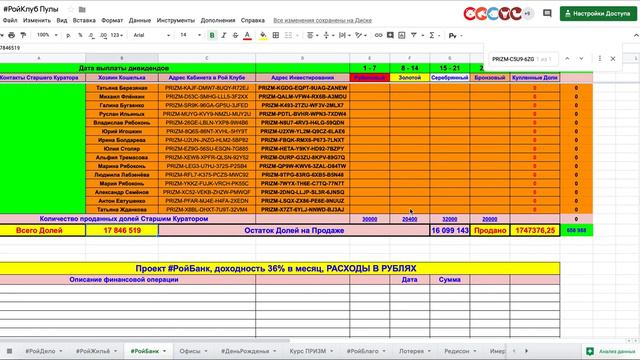Switch to the #РойЖильё sheet tab
This screenshot has width=640, height=360.
pos(93,351)
